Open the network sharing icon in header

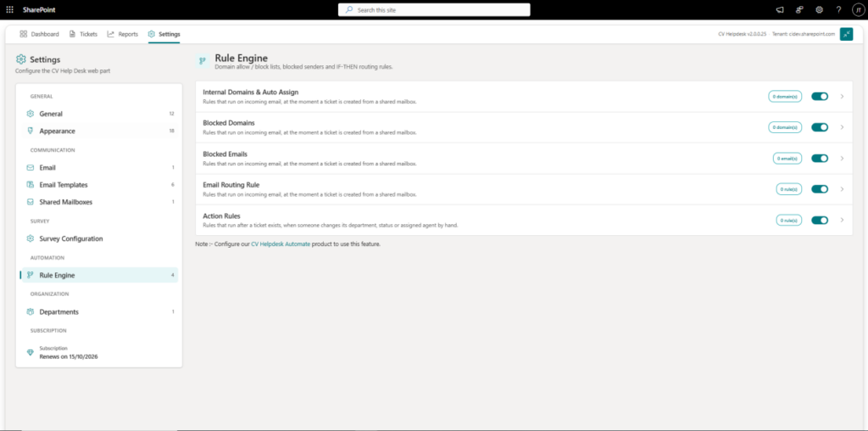tap(799, 9)
